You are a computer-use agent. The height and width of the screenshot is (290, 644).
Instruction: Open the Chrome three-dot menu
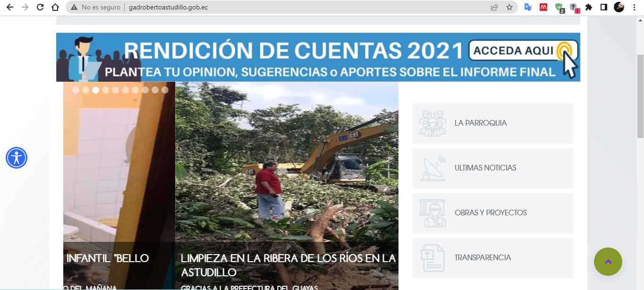(x=634, y=7)
